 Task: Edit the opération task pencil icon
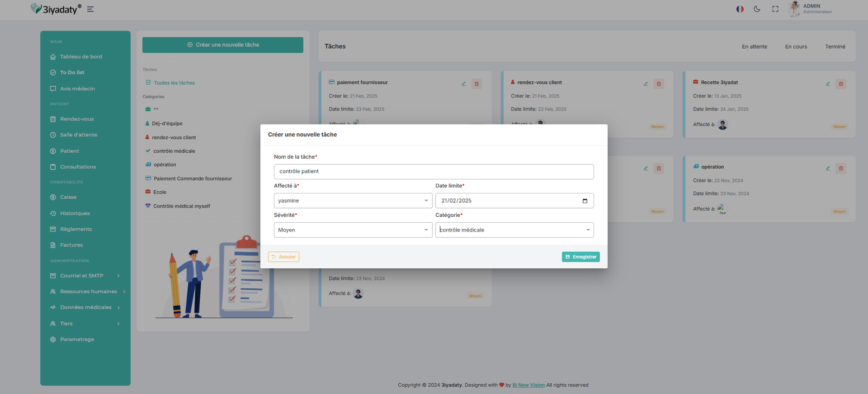828,169
